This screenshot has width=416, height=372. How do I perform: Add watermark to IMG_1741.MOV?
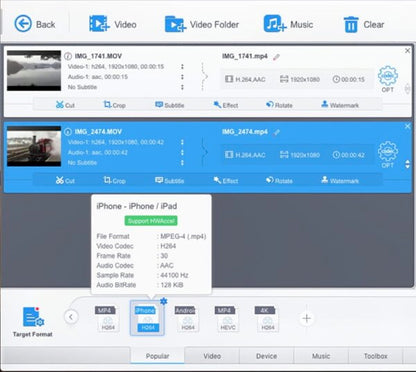(x=340, y=105)
